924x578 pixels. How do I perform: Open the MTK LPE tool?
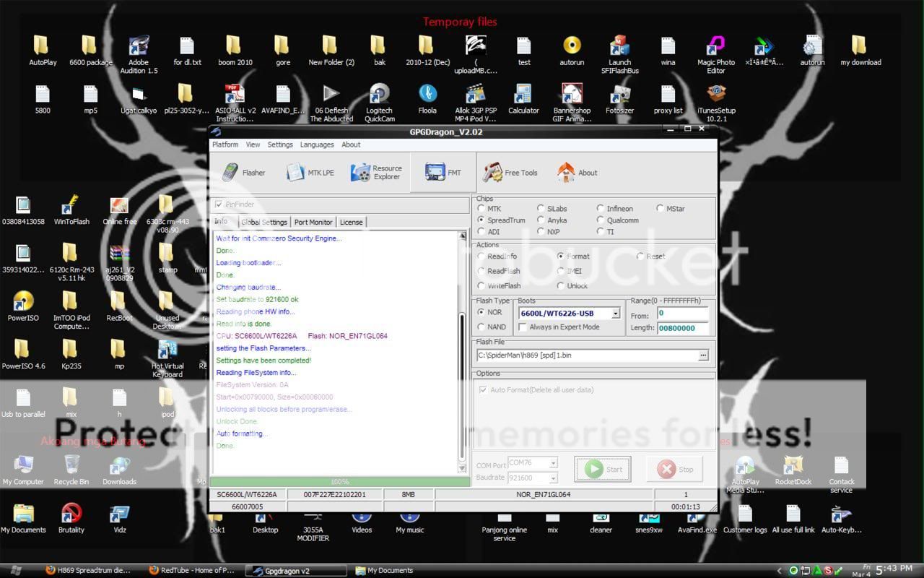310,173
